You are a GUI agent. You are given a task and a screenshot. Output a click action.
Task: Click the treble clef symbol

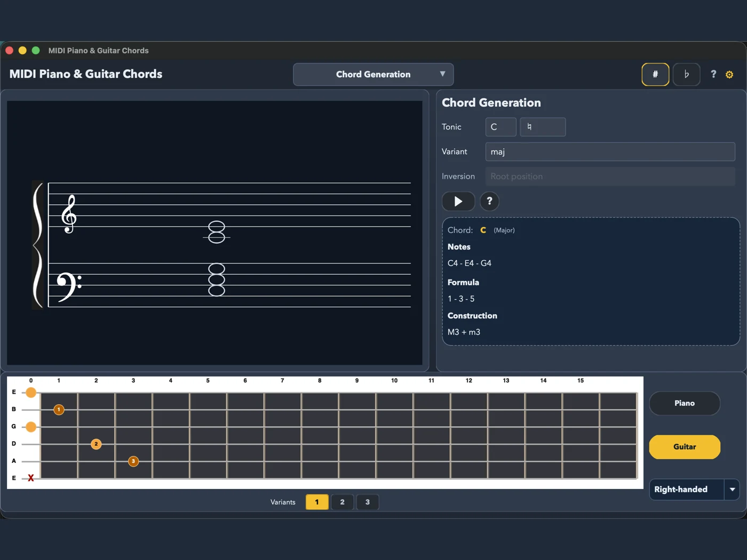[69, 214]
